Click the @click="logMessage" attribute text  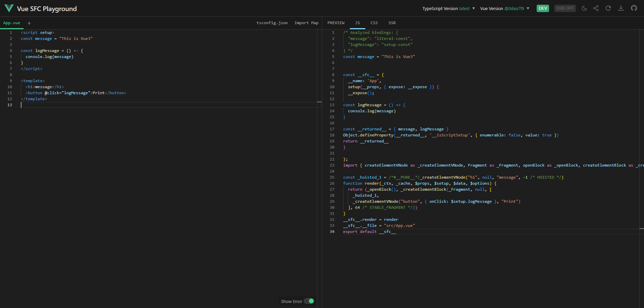(x=67, y=93)
